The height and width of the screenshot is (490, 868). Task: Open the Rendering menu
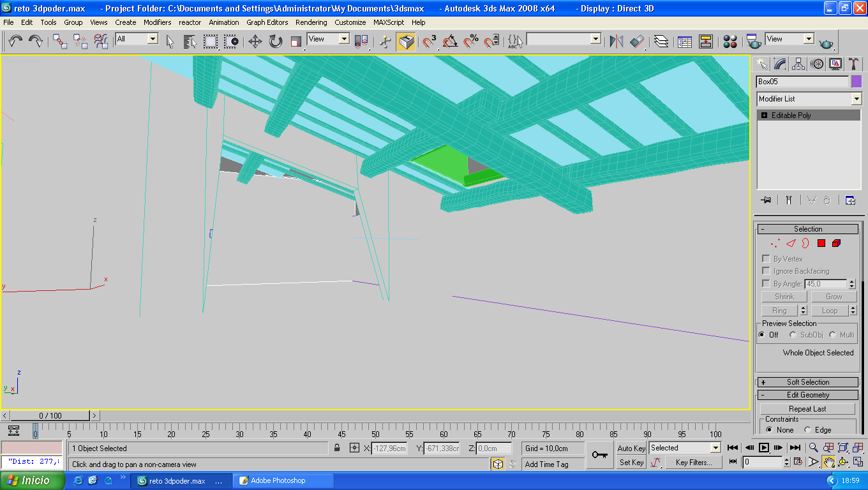coord(311,22)
